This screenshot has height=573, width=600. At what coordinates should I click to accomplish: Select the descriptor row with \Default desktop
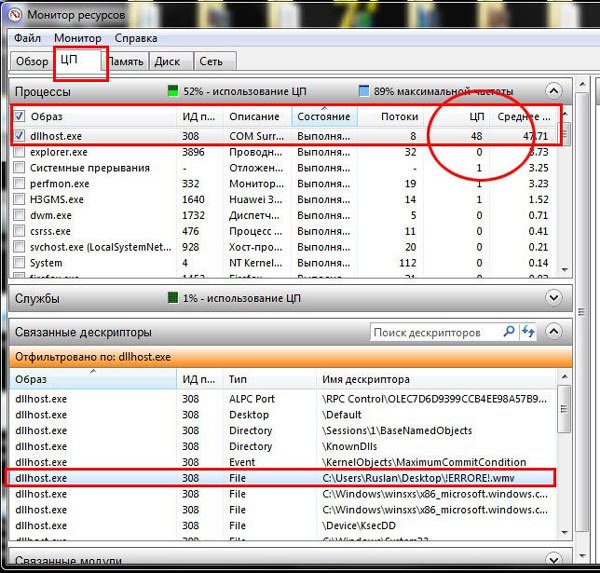click(x=283, y=415)
